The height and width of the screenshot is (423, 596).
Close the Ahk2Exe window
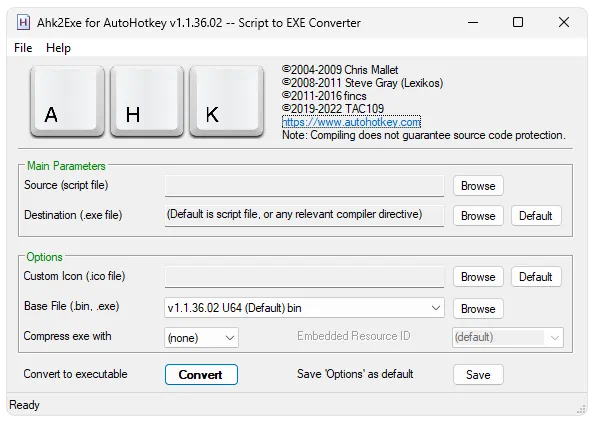pos(564,22)
